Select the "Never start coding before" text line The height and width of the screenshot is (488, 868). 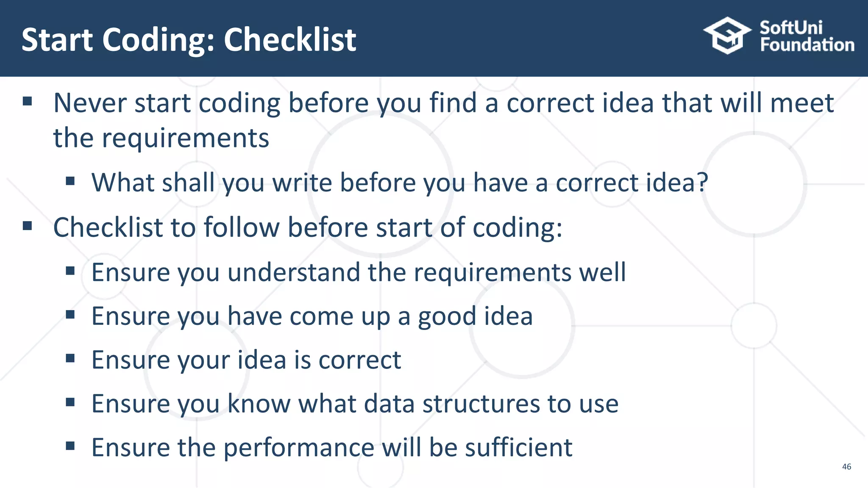point(443,103)
